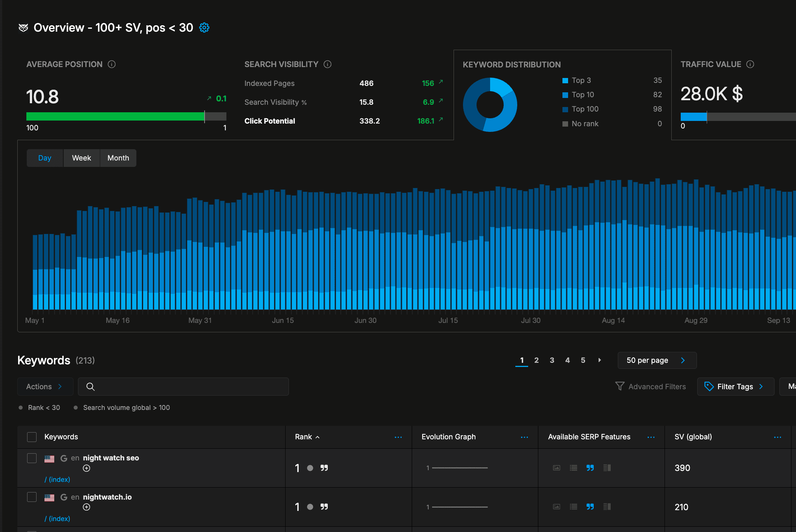Viewport: 796px width, 532px height.
Task: Click the keyword distribution donut chart
Action: (x=490, y=105)
